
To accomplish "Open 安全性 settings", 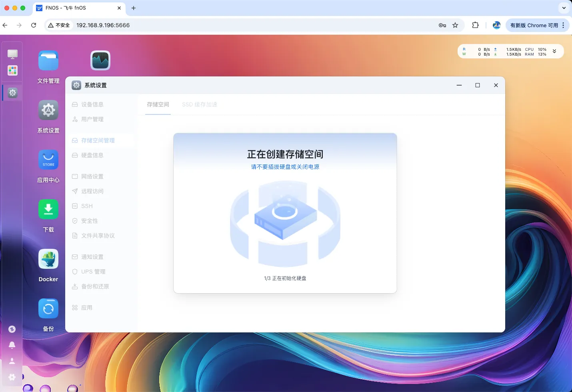I will coord(89,220).
